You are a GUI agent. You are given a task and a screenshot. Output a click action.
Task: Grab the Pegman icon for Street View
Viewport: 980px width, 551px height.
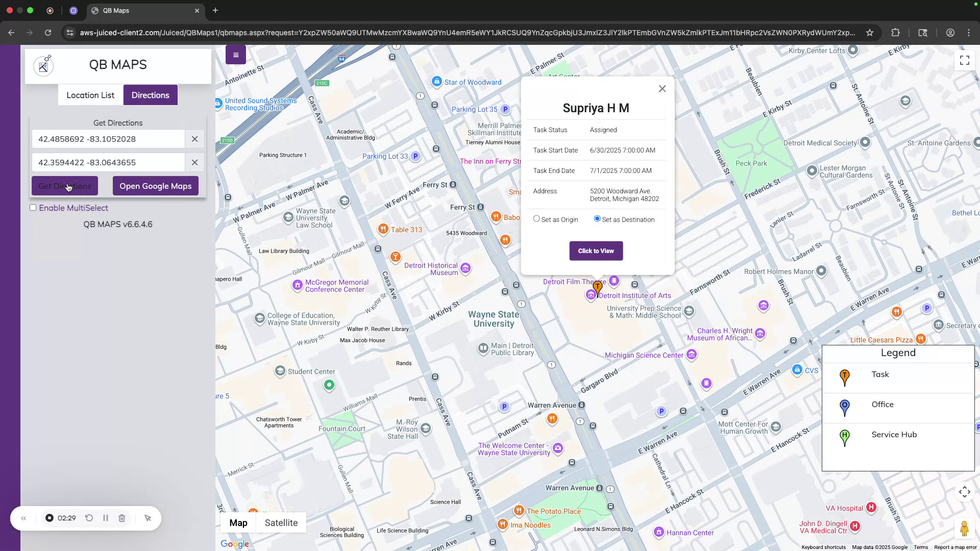965,529
